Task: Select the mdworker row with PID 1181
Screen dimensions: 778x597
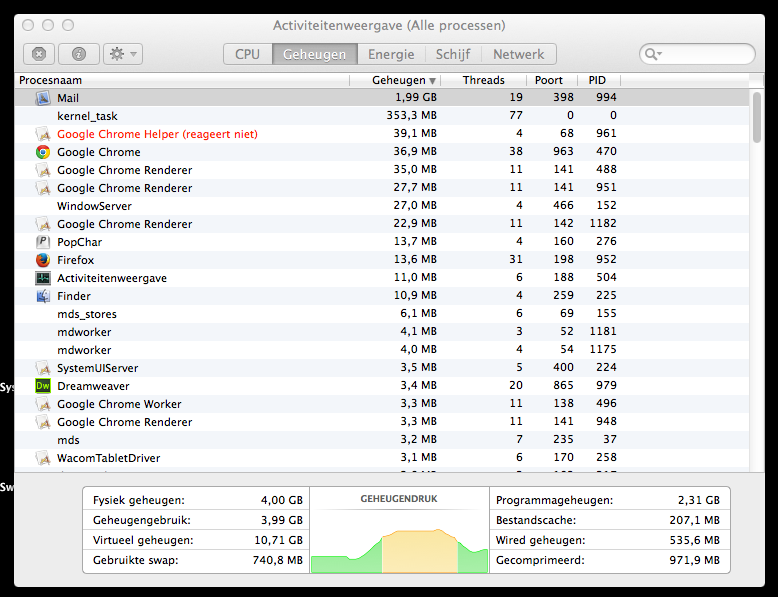Action: 382,332
